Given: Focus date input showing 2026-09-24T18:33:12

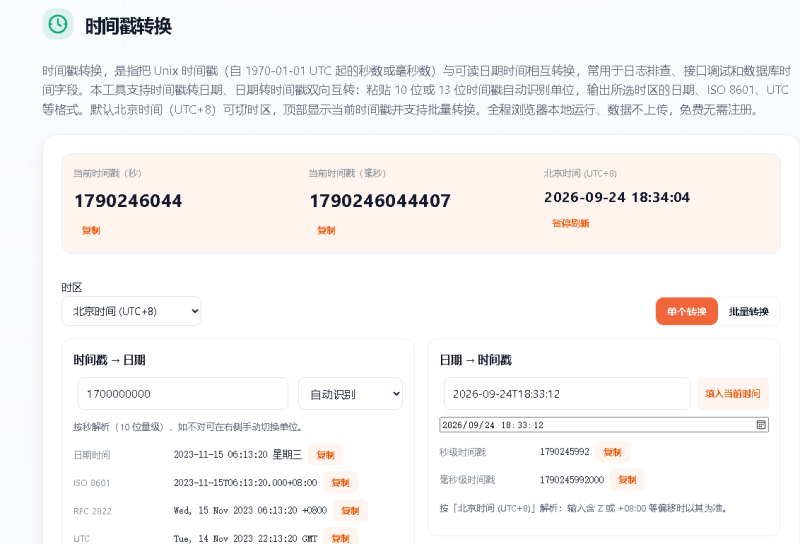Looking at the screenshot, I should (567, 393).
